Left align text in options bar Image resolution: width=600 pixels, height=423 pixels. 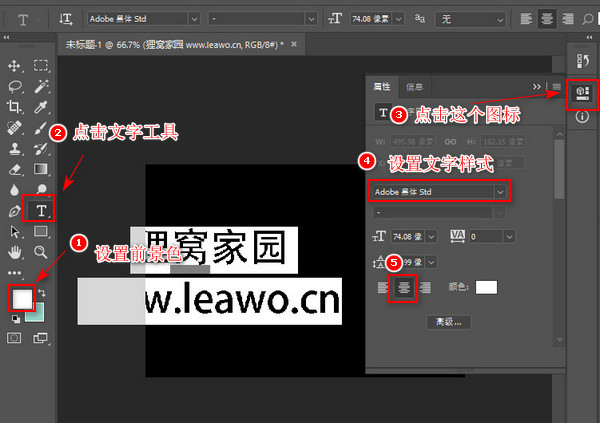click(x=526, y=19)
